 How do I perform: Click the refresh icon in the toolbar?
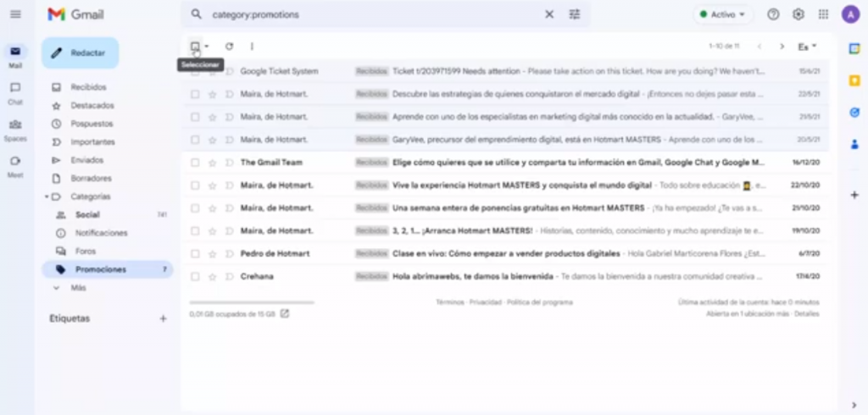coord(229,47)
